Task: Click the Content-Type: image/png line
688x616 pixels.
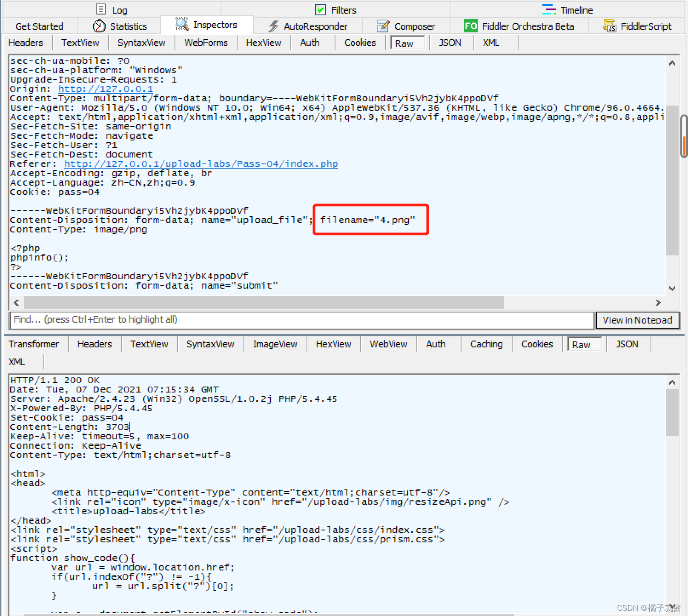Action: coord(79,229)
